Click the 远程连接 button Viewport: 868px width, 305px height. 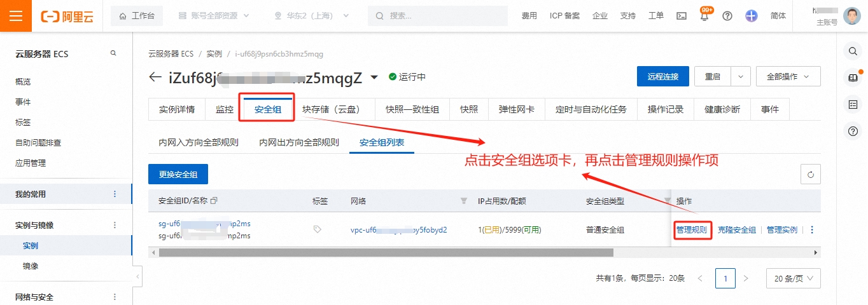[663, 76]
